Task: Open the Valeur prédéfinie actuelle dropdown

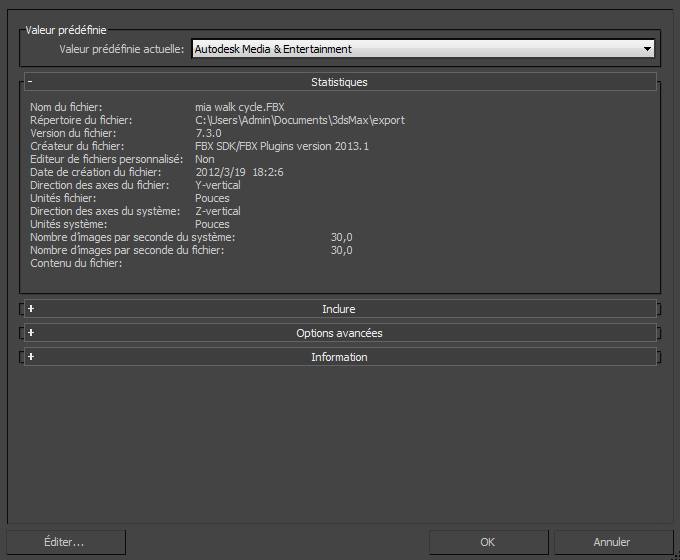Action: 423,49
